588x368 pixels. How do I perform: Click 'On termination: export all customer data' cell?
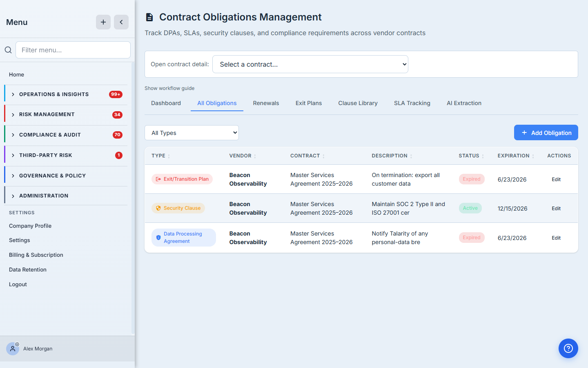coord(406,179)
